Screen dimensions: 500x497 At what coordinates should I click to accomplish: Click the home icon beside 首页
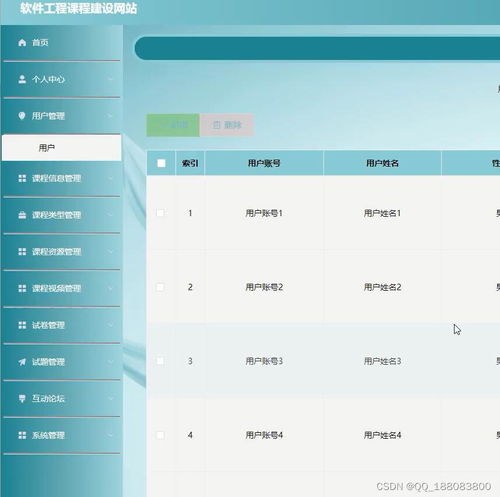pyautogui.click(x=22, y=43)
